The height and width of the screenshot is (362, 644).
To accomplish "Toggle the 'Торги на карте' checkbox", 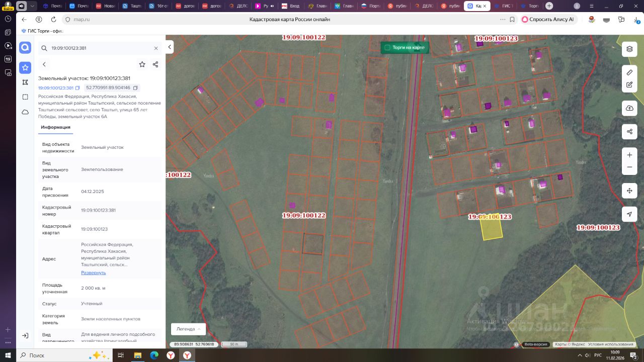I will coord(387,48).
